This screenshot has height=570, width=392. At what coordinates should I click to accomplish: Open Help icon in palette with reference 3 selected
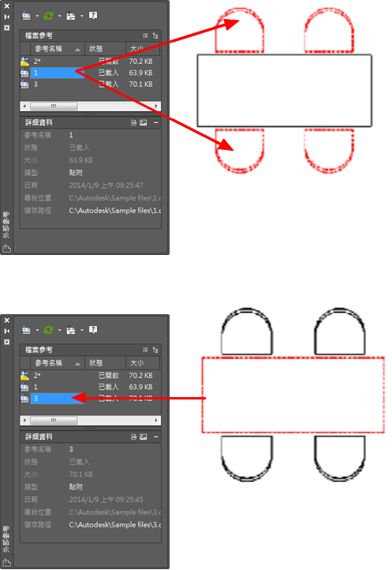[93, 330]
